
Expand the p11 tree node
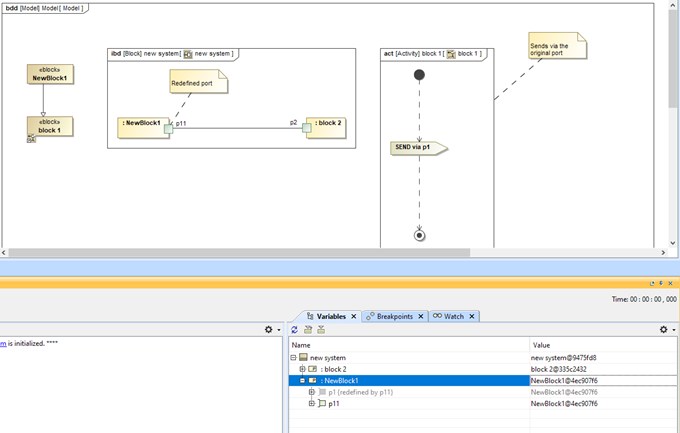pyautogui.click(x=311, y=404)
